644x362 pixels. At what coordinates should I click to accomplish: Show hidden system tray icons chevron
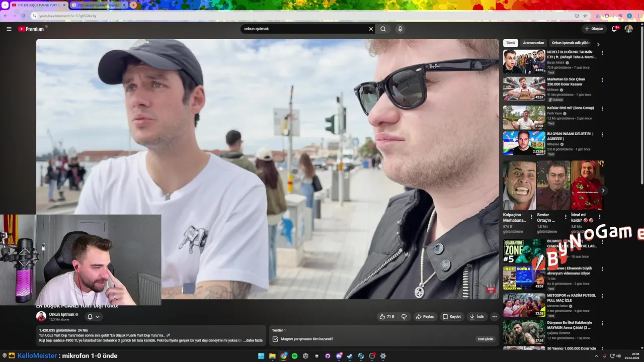click(596, 356)
